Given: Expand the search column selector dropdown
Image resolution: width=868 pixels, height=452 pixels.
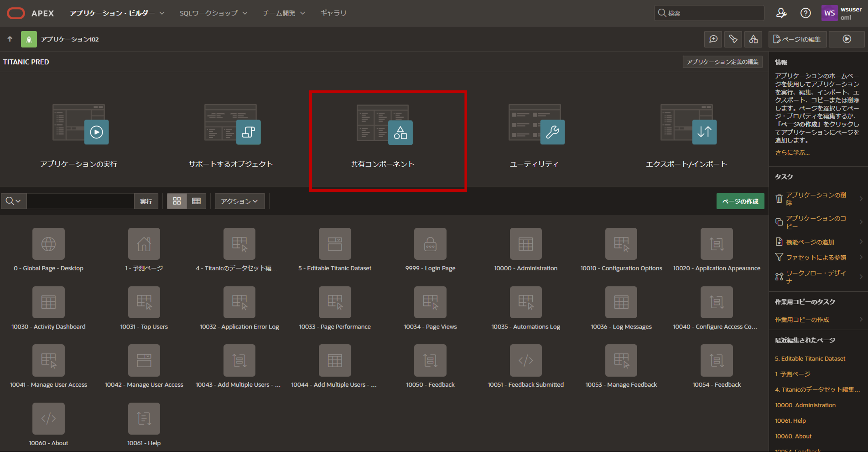Looking at the screenshot, I should 14,201.
